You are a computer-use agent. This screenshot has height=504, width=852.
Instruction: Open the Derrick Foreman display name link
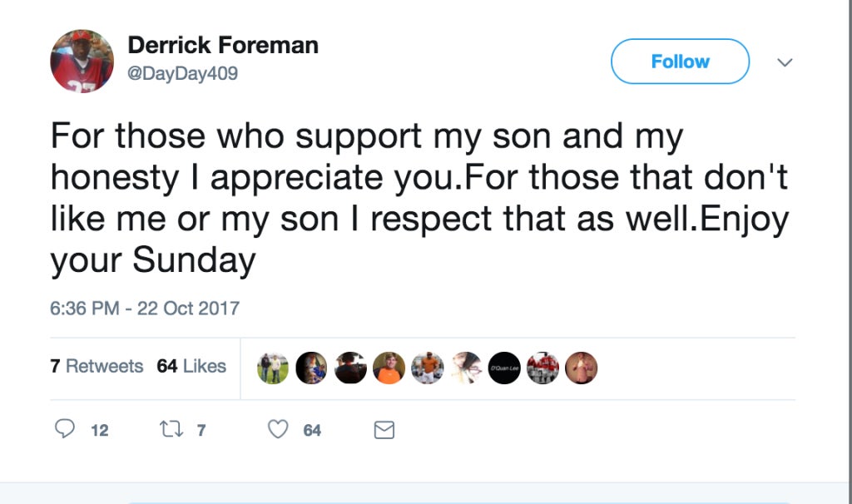(223, 45)
